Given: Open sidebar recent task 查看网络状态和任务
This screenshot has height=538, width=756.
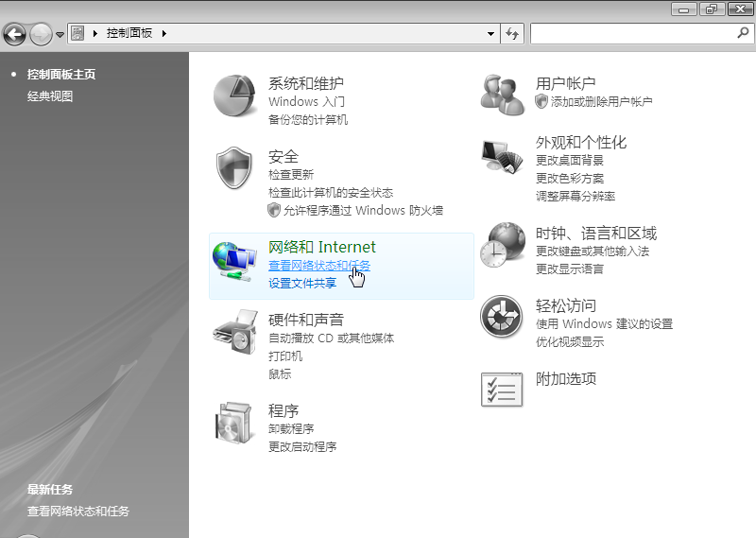Looking at the screenshot, I should 78,511.
